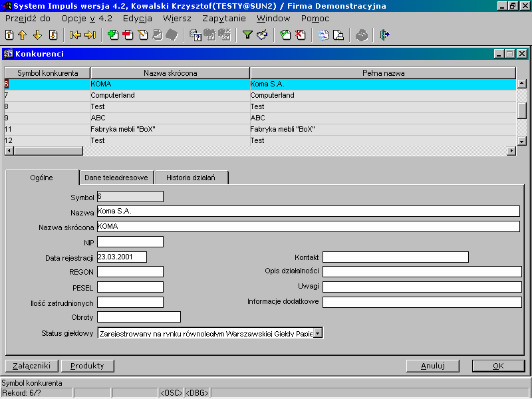Click the Produkty button
The height and width of the screenshot is (399, 532).
tap(87, 366)
